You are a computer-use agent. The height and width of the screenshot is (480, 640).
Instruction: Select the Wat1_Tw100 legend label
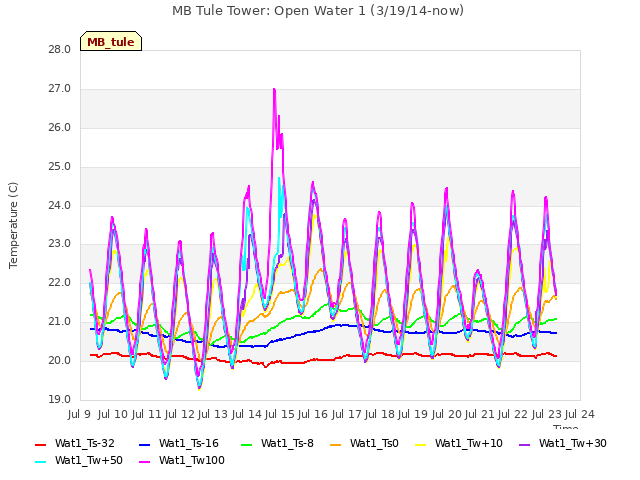point(192,460)
